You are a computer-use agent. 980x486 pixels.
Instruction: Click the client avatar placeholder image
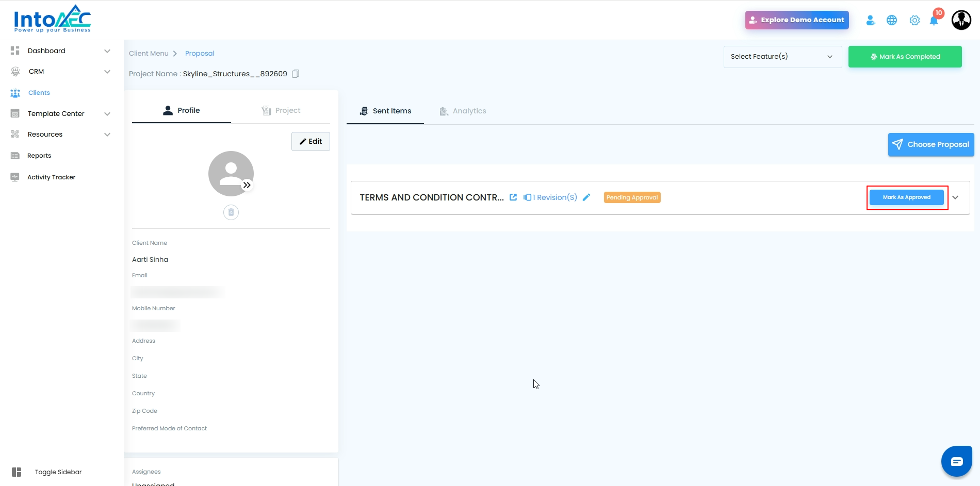(231, 174)
